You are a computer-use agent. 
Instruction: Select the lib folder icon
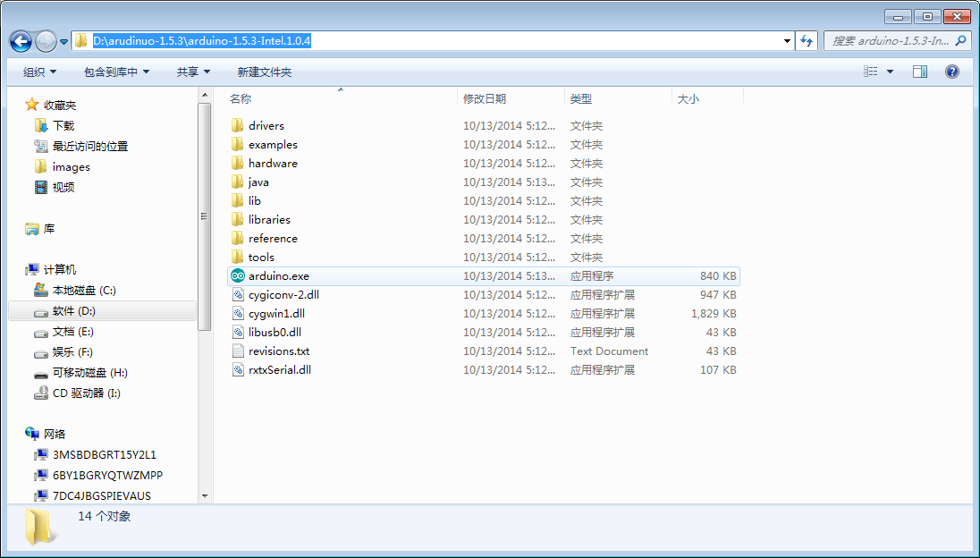[238, 200]
